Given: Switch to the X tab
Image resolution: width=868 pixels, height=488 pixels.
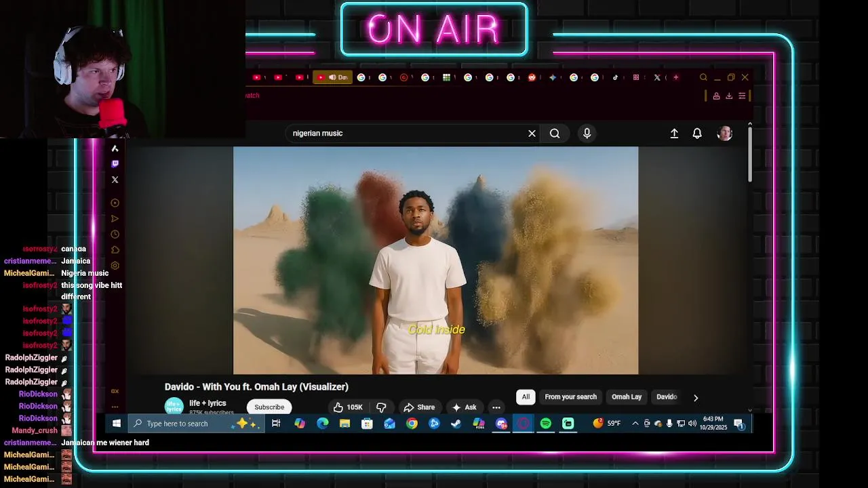Looking at the screenshot, I should click(657, 77).
